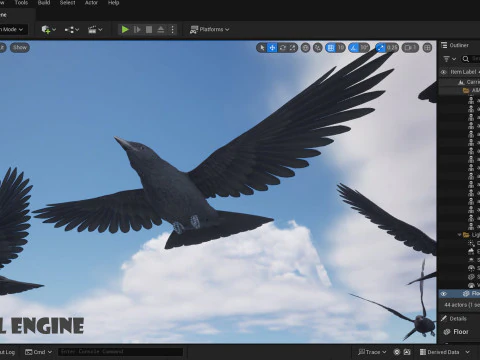Viewport: 480px width, 360px height.
Task: Choose the Translate move tool
Action: point(272,48)
